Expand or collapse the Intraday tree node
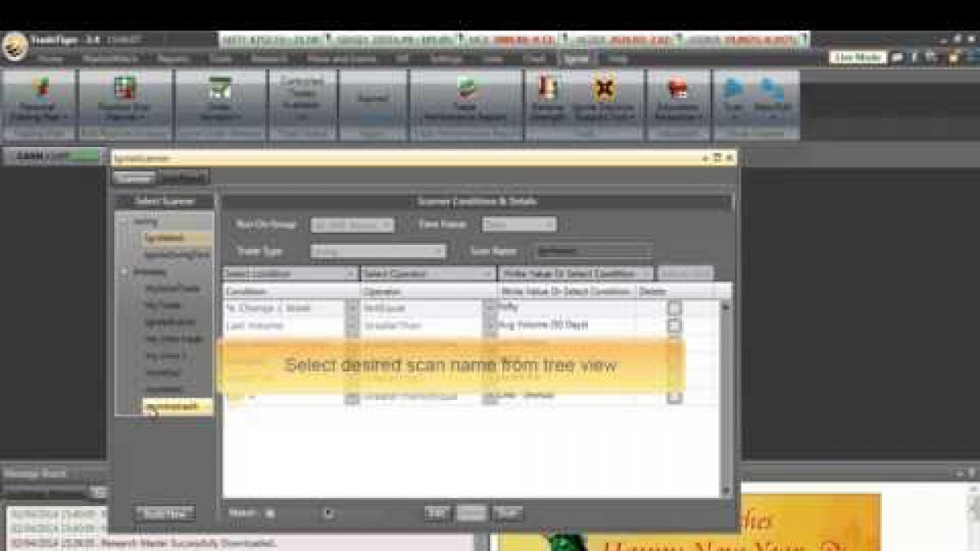 [125, 273]
